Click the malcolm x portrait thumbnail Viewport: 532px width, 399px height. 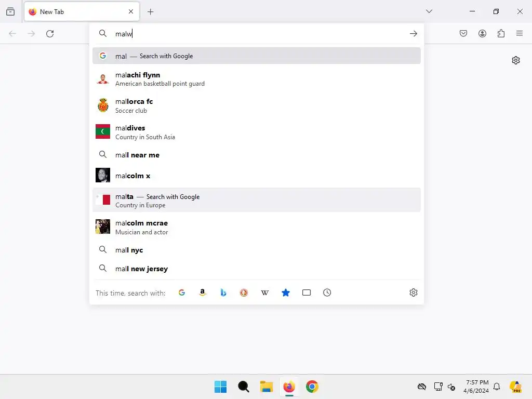(x=103, y=175)
